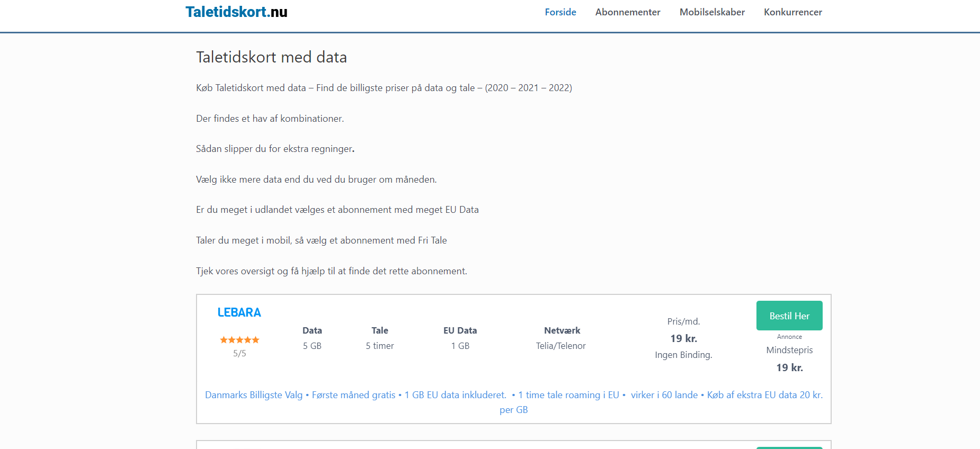Click the Mindstepris label below Annonce
980x449 pixels.
(x=789, y=350)
